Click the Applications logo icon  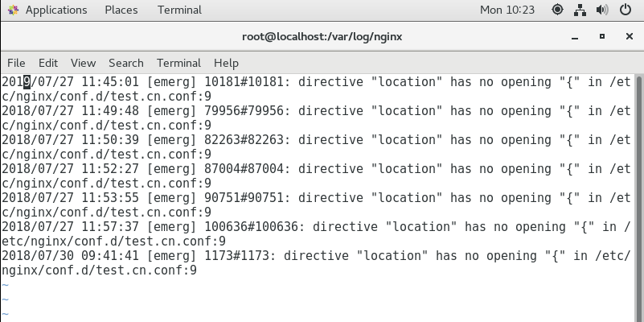pyautogui.click(x=13, y=10)
